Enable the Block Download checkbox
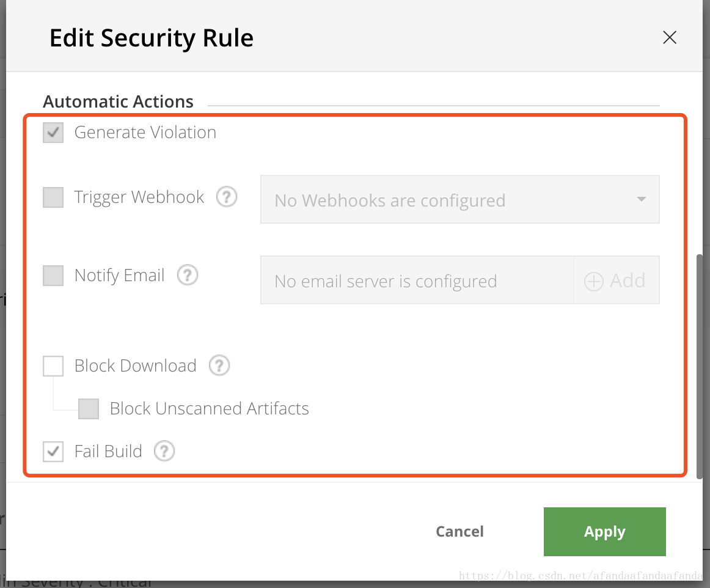This screenshot has height=588, width=710. tap(53, 366)
